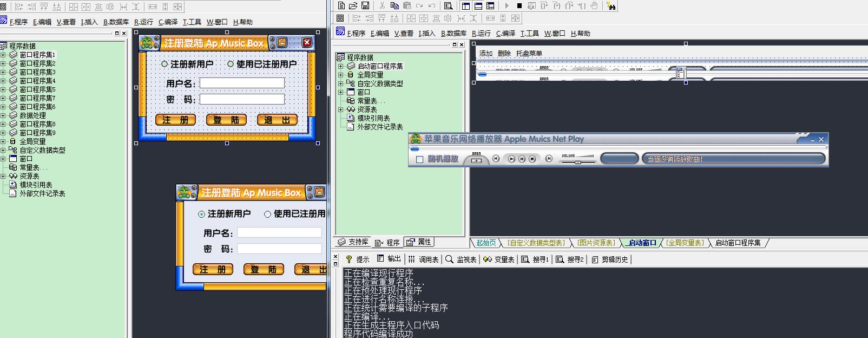Screen dimensions: 868x338
Task: Select 注册新用户 radio in lower login dialog
Action: (x=202, y=214)
